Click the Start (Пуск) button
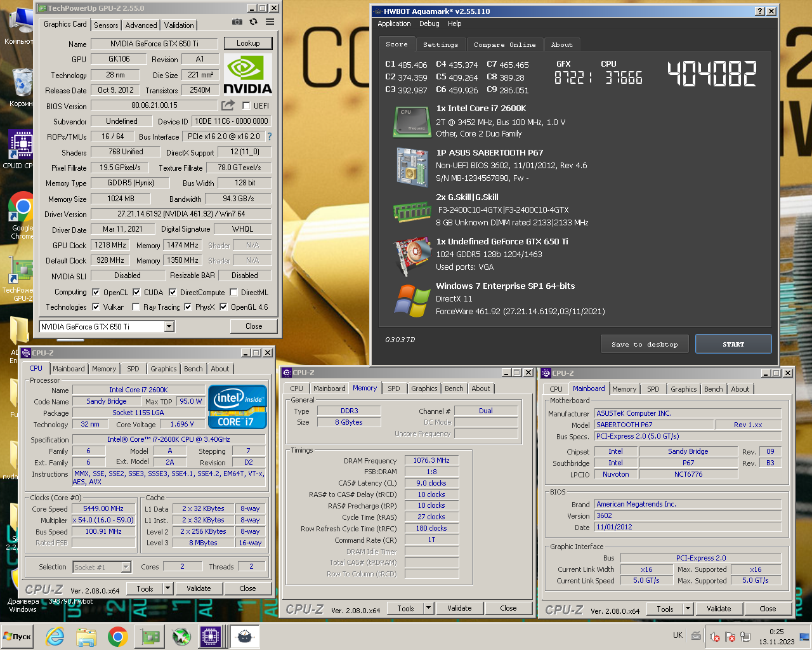 point(17,637)
